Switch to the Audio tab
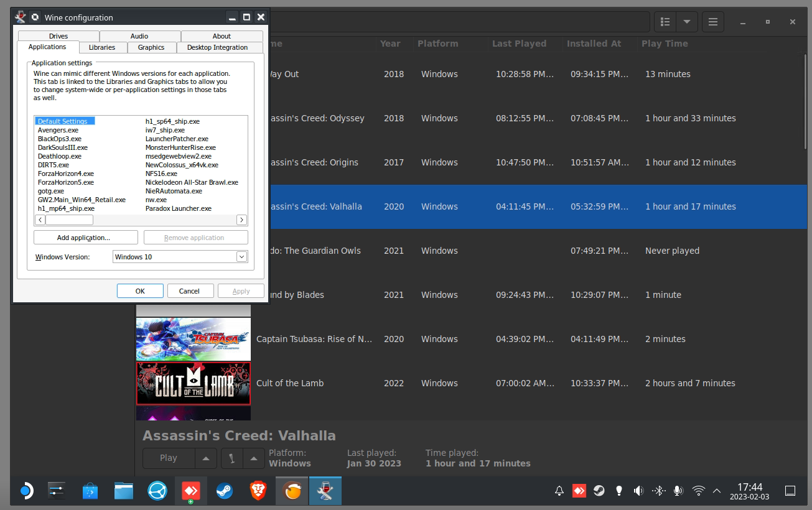Screen dimensions: 812x510 pyautogui.click(x=139, y=36)
